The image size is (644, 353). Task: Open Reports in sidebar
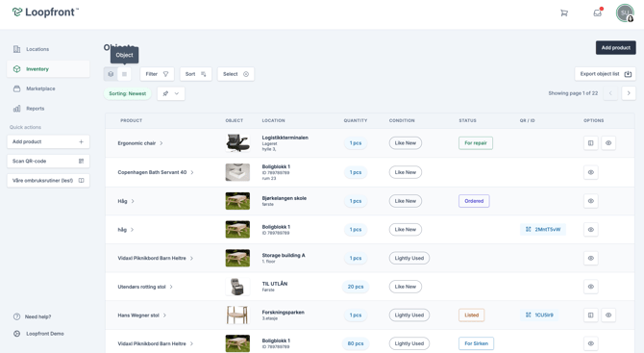point(48,109)
